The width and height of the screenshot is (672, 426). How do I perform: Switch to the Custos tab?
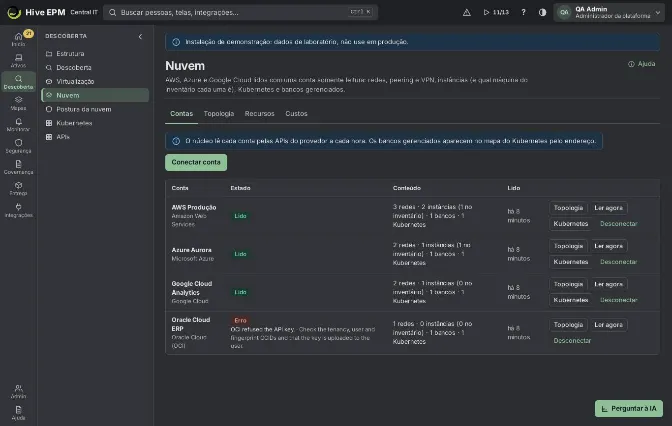pos(296,114)
